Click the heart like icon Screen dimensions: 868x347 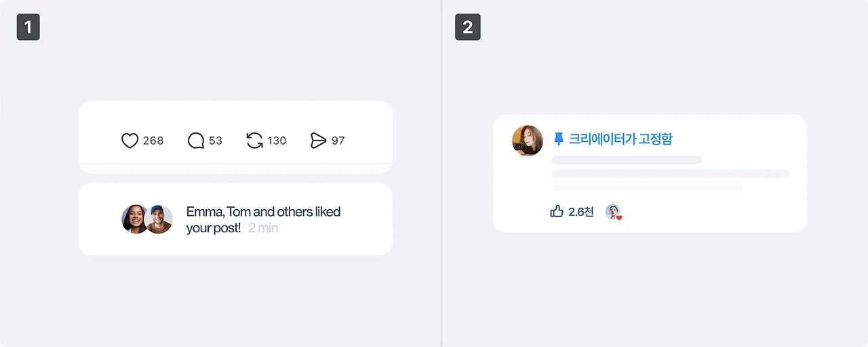click(x=130, y=141)
